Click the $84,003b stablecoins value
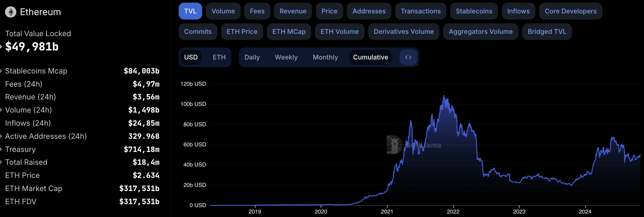This screenshot has height=217, width=644. [x=142, y=71]
